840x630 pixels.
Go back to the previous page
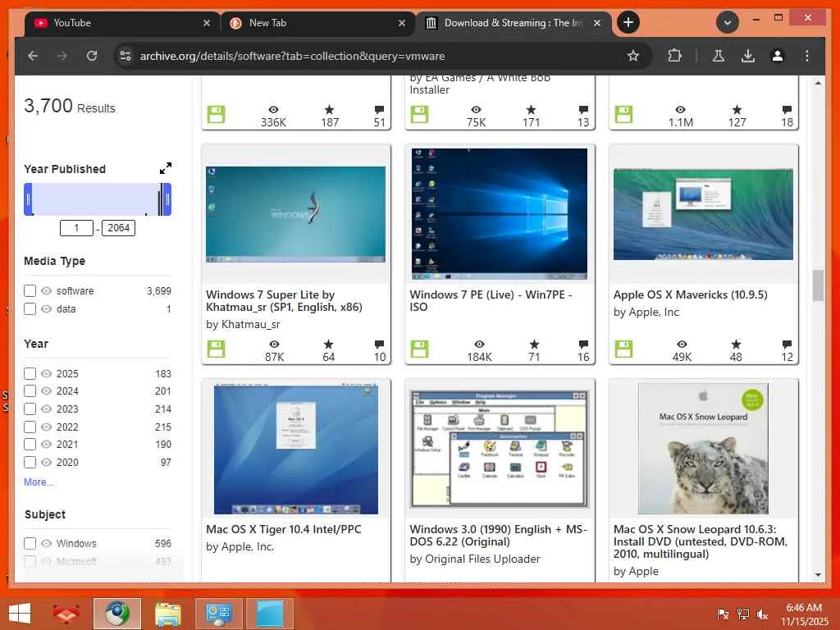pyautogui.click(x=33, y=56)
